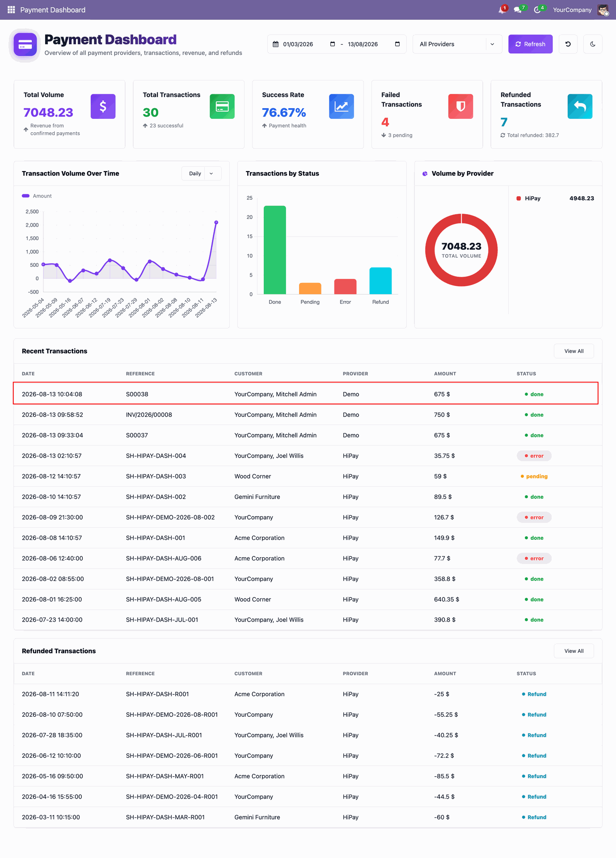Open the notifications bell icon
The width and height of the screenshot is (616, 858).
coord(502,9)
